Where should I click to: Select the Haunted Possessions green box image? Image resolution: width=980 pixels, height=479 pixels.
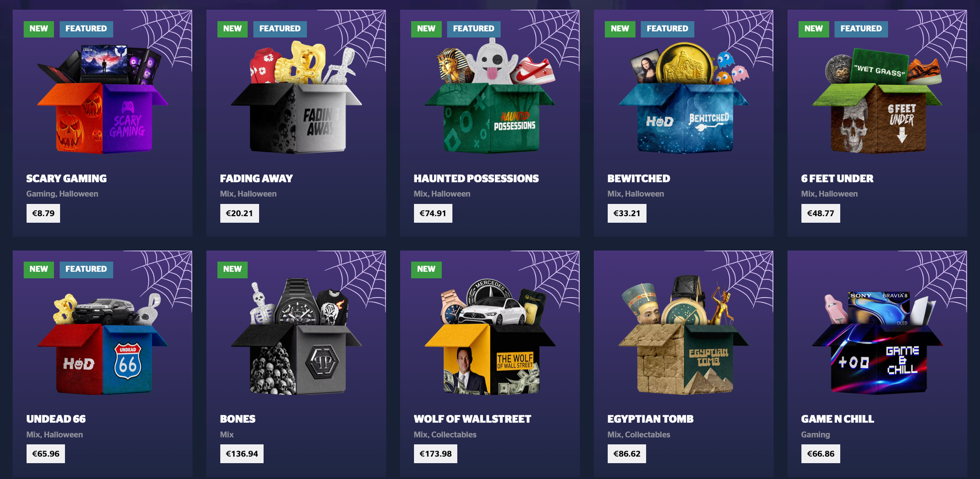490,96
